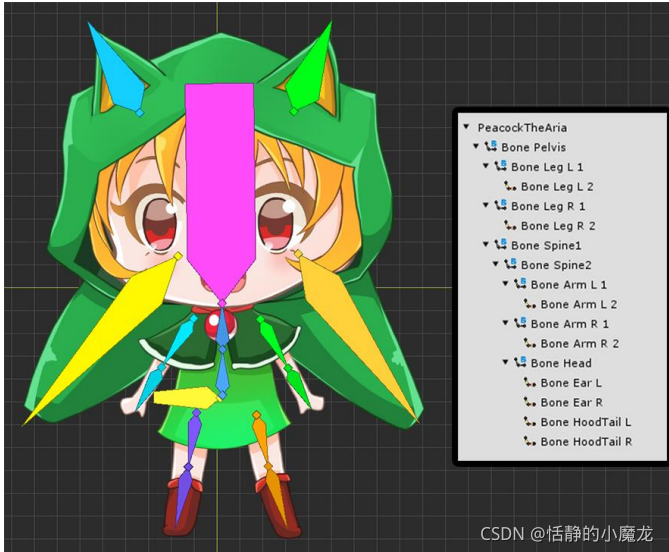Select the Bone HoodTail R label
Viewport: 669px width, 552px height.
point(586,442)
